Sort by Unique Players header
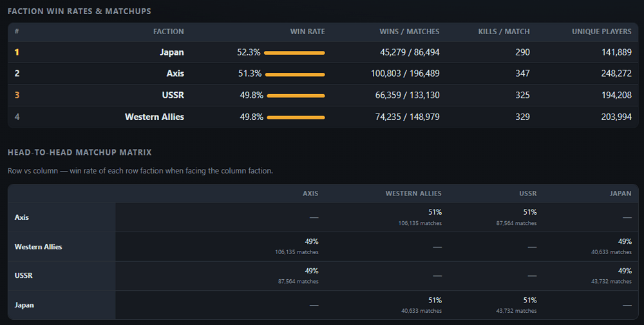This screenshot has width=644, height=325. pos(601,32)
